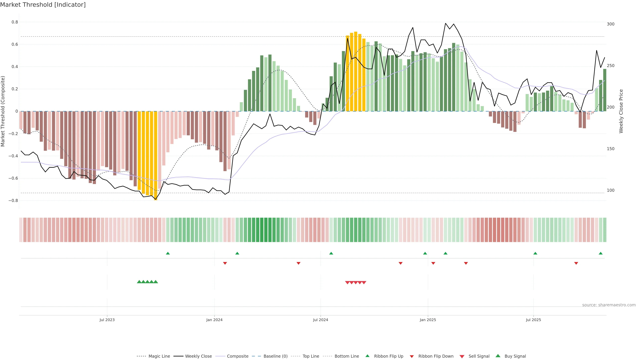
Task: Click the Ribbon Flip Up triangle in legend
Action: pos(367,356)
